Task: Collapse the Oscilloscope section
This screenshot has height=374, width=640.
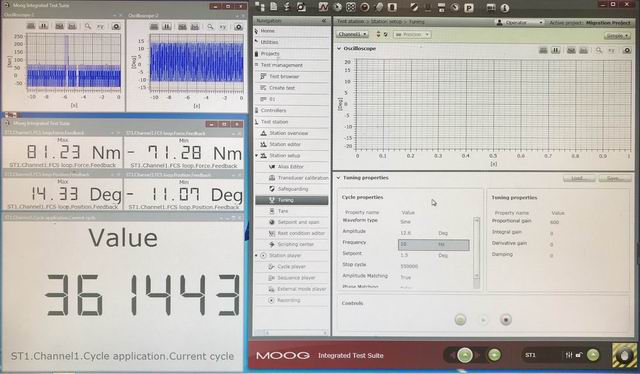Action: 339,48
